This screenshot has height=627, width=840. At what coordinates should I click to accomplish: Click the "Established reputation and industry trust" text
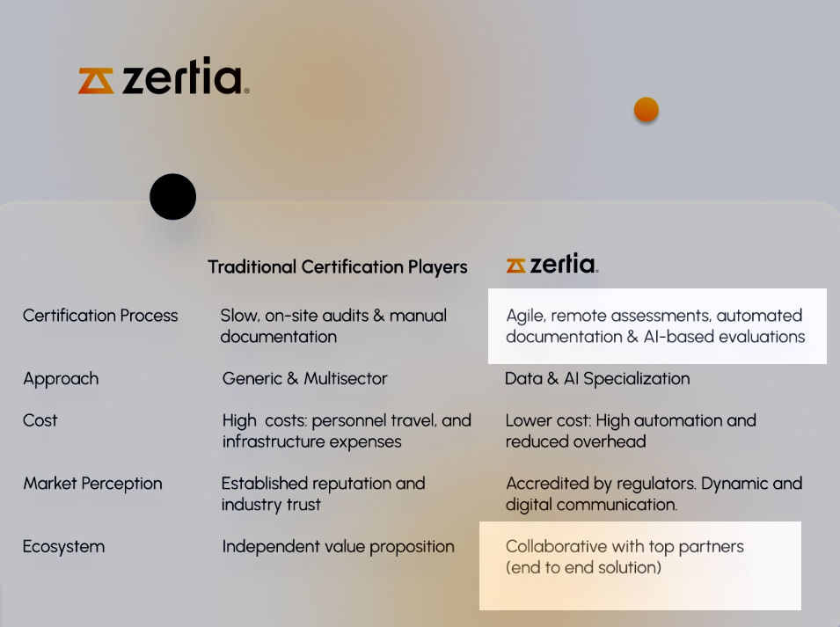pyautogui.click(x=323, y=493)
